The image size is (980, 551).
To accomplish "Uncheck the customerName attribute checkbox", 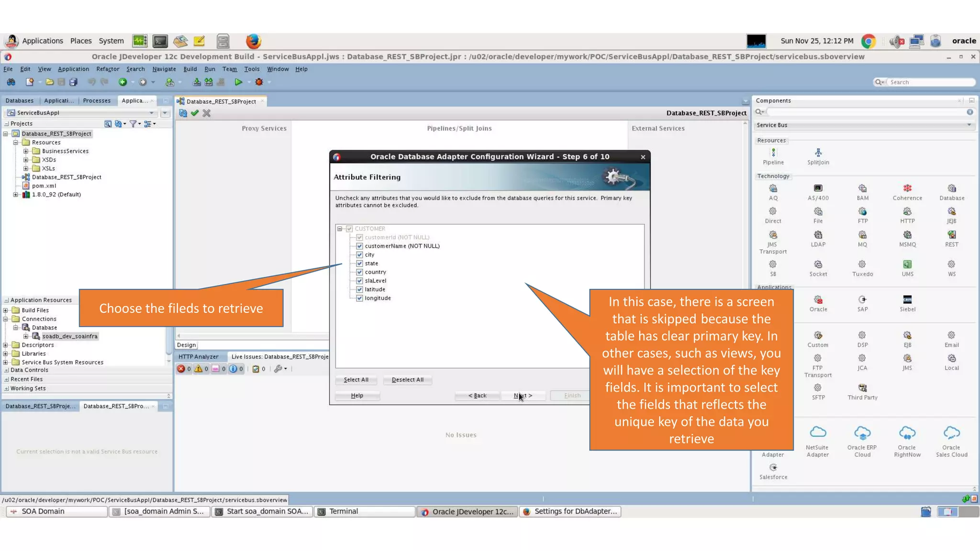I will [x=359, y=246].
